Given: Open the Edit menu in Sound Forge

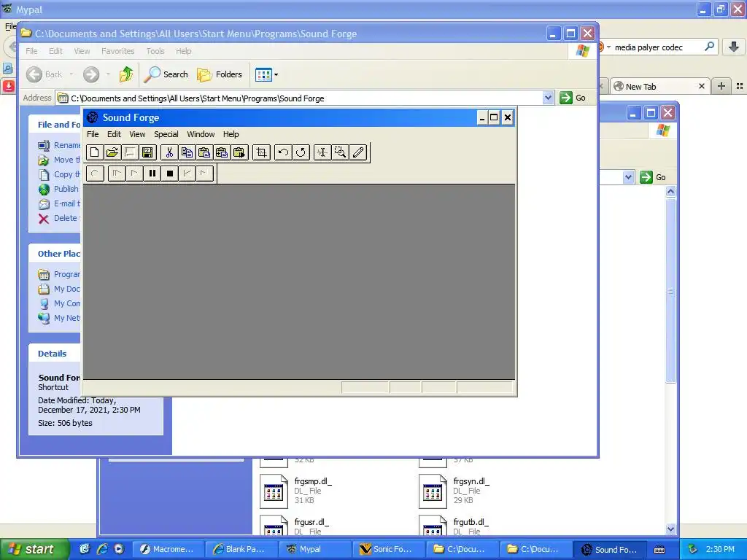Looking at the screenshot, I should point(114,134).
